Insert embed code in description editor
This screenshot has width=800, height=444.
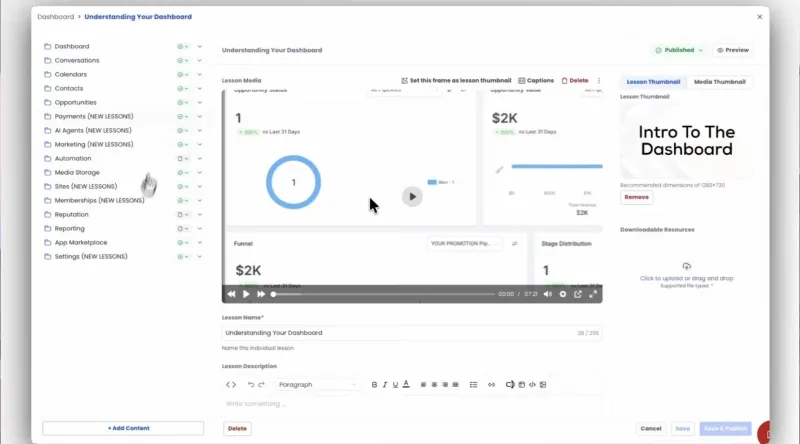pos(532,385)
